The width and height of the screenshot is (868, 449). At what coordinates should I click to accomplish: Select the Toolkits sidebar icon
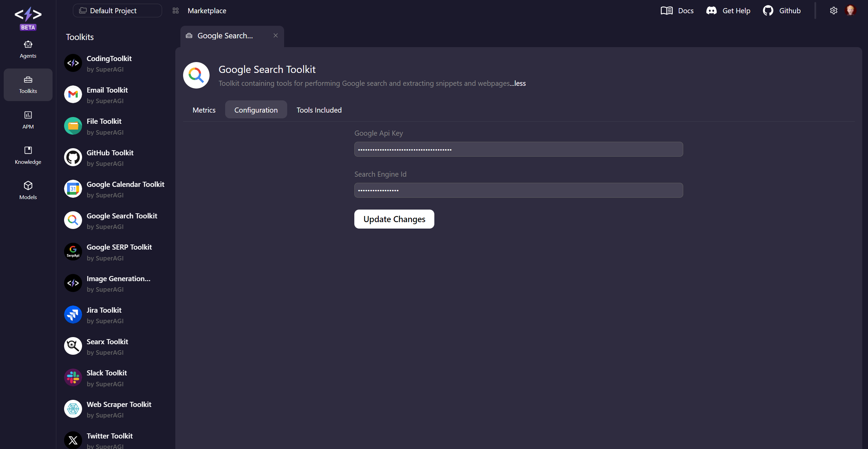(28, 84)
